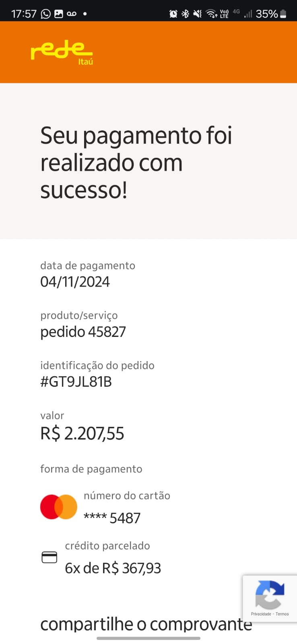Tap the credit card icon beside crédito parcelado
Screen dimensions: 297x644
point(49,557)
